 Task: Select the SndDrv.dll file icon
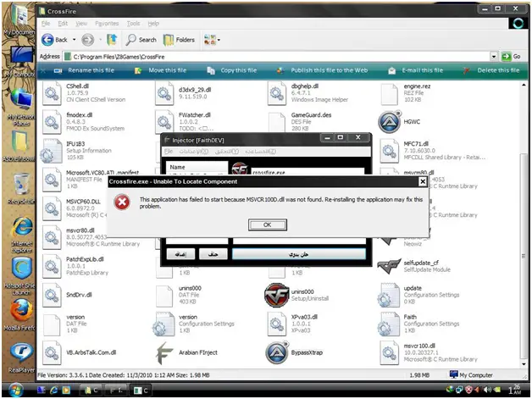[x=52, y=295]
